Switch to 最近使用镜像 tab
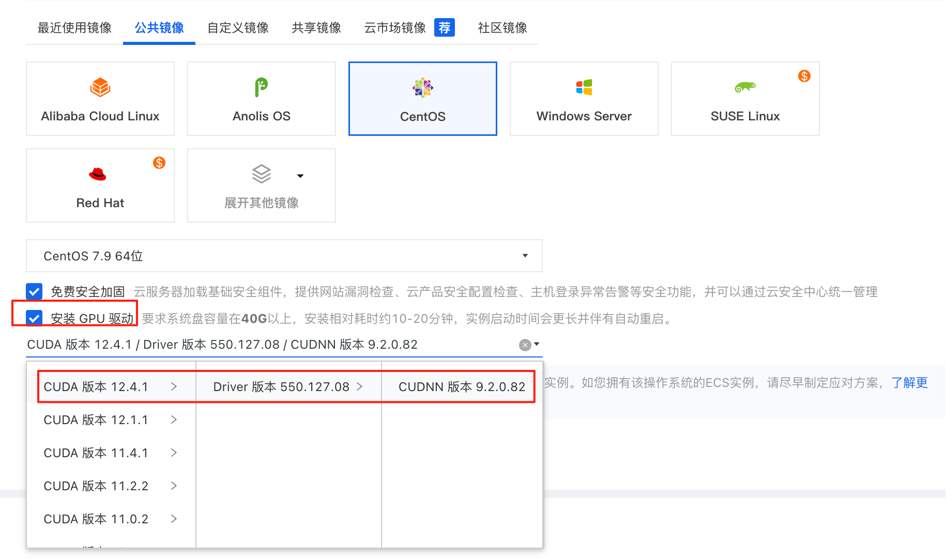Screen dimensions: 946x560 pyautogui.click(x=74, y=28)
